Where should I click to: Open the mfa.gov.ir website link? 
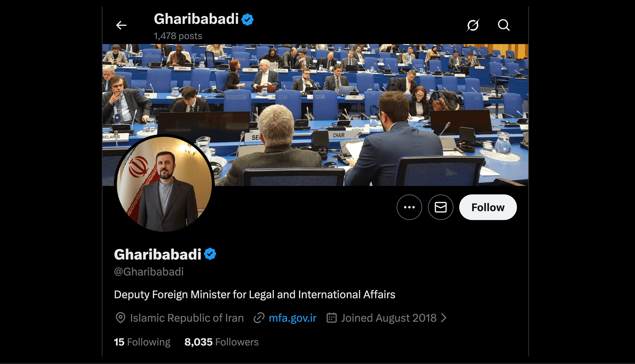point(293,318)
